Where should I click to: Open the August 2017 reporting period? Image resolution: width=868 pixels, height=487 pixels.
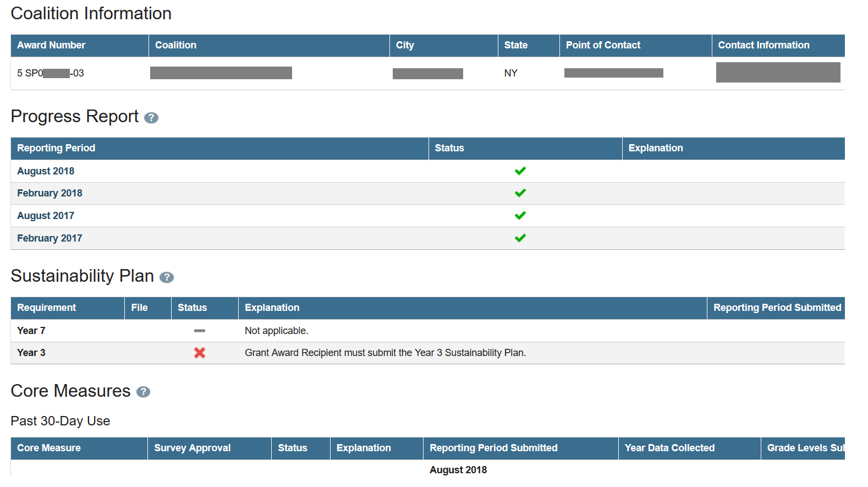(x=46, y=216)
